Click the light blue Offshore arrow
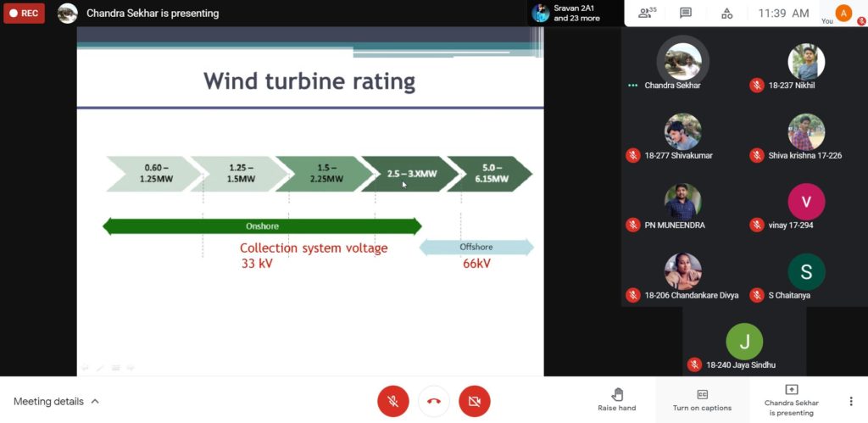868x423 pixels. coord(476,247)
